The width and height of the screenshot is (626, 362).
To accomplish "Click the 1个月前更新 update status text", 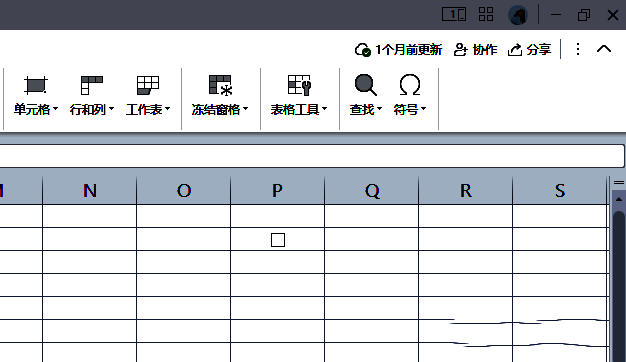I will pyautogui.click(x=408, y=50).
